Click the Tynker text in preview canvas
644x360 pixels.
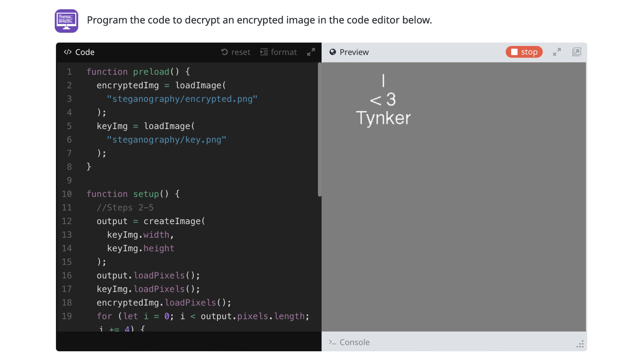coord(383,118)
